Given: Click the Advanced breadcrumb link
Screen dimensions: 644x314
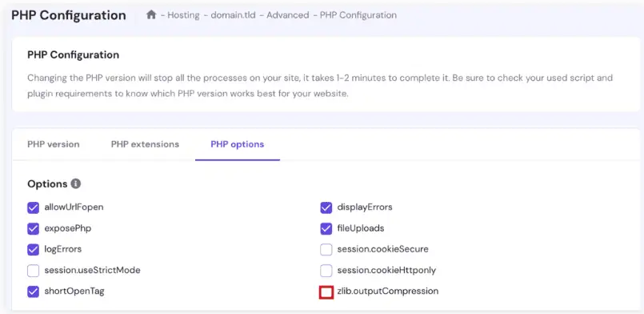Looking at the screenshot, I should point(287,15).
